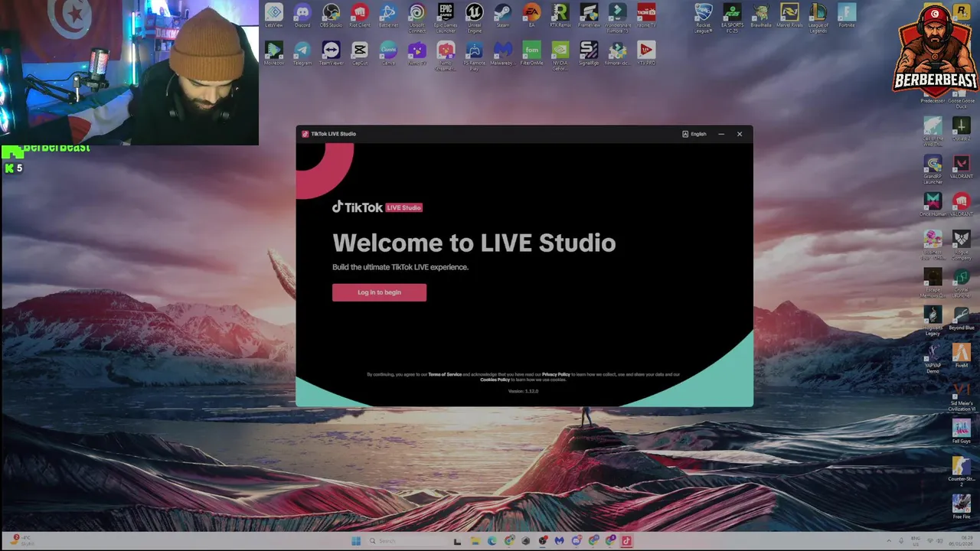980x551 pixels.
Task: Open the NVIDIA GeForce desktop icon
Action: point(560,56)
